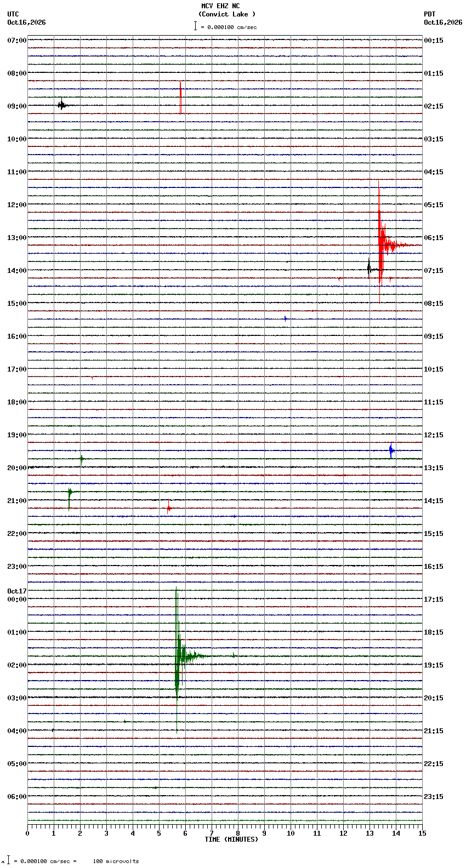Click the 09:00 UTC time label
The width and height of the screenshot is (466, 868).
[x=17, y=106]
